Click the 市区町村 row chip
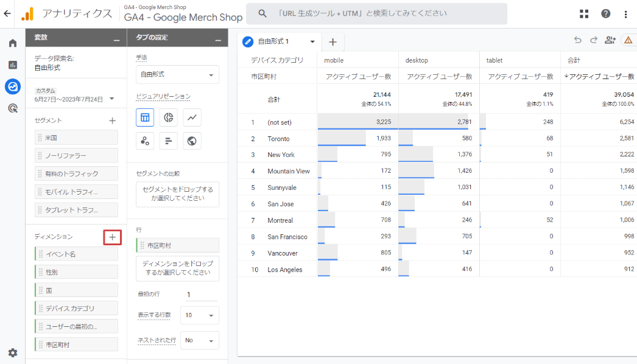This screenshot has width=637, height=364. [178, 245]
